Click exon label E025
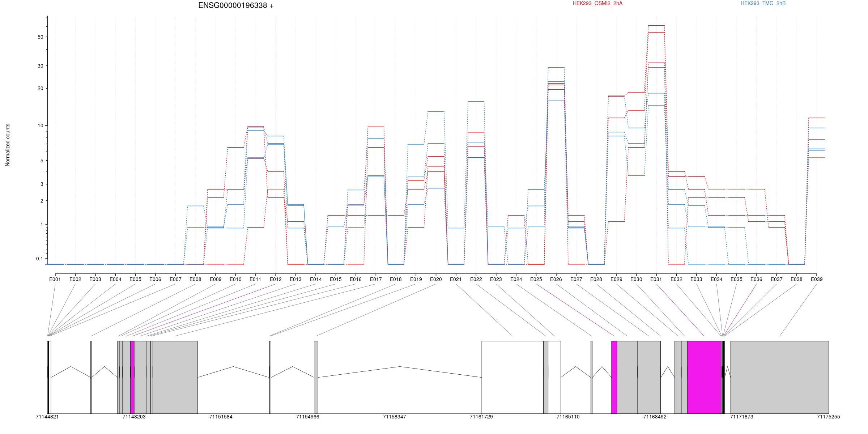Image resolution: width=868 pixels, height=434 pixels. (536, 279)
